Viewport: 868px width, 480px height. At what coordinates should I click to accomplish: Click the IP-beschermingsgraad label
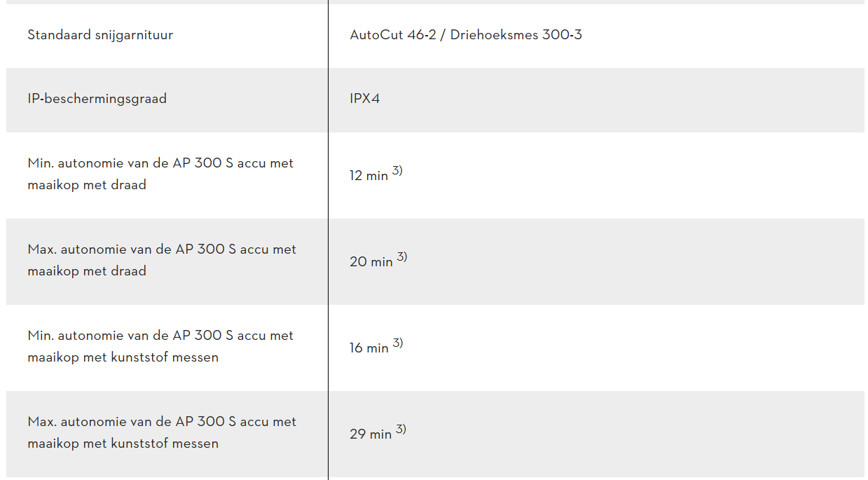97,99
